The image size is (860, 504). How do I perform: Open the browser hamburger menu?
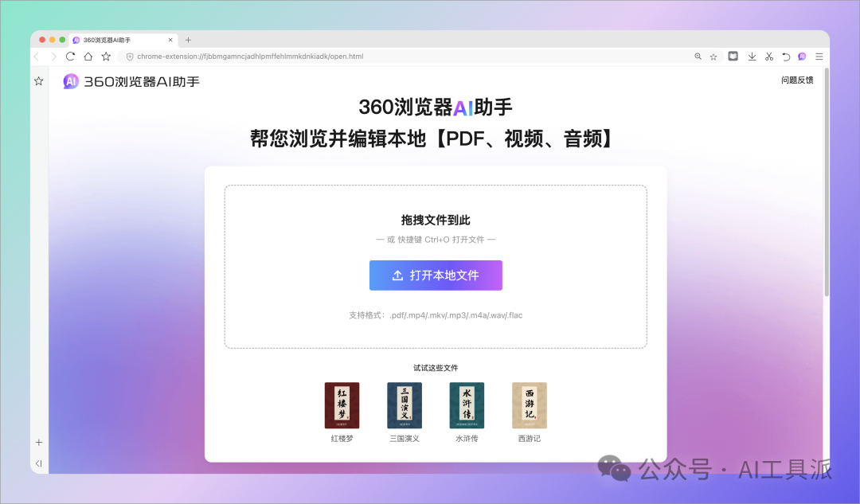click(x=819, y=57)
